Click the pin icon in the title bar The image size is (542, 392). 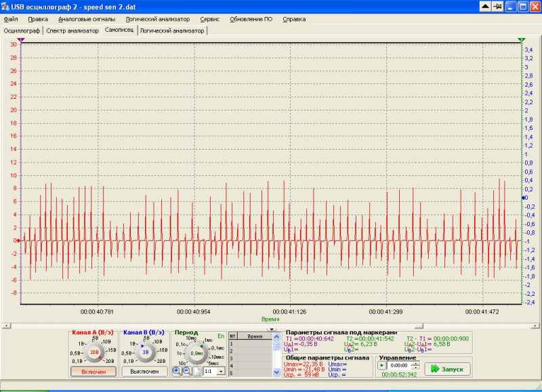click(497, 7)
